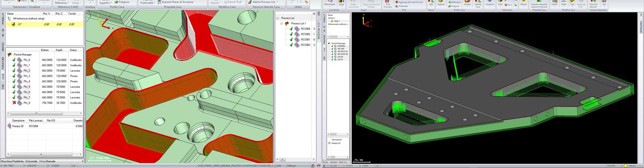The width and height of the screenshot is (644, 168).
Task: Switch to the FORATURE side tab, left window
Action: pyautogui.click(x=3, y=63)
